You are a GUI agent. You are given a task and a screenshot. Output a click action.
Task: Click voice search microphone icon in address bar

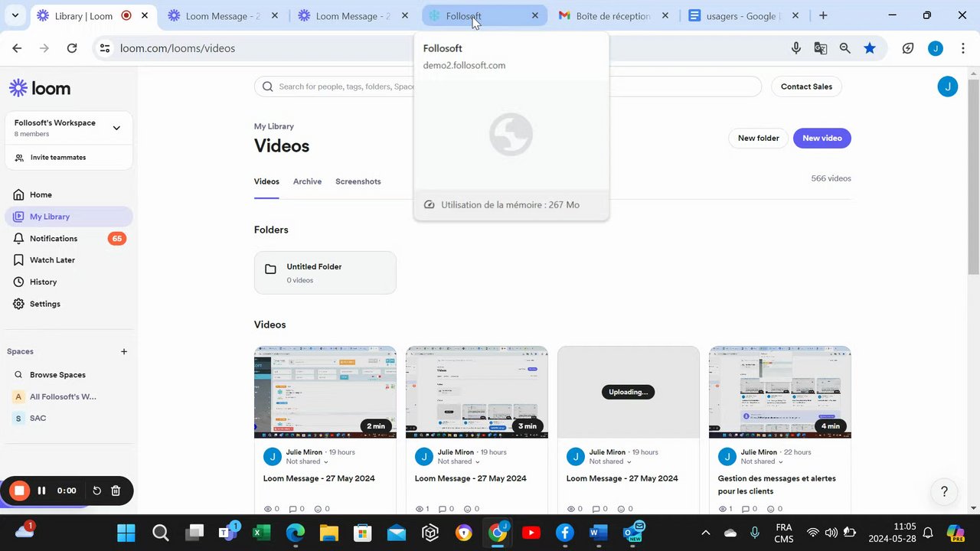pos(796,48)
